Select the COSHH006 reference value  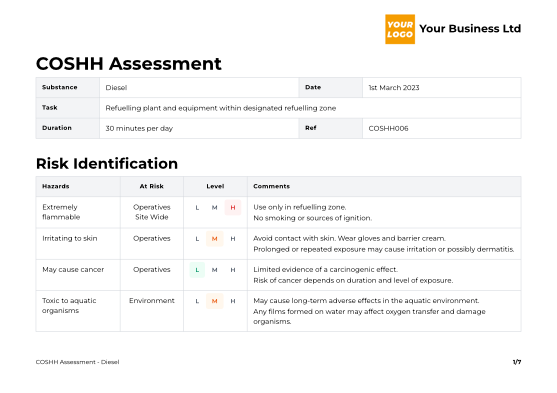pos(388,128)
